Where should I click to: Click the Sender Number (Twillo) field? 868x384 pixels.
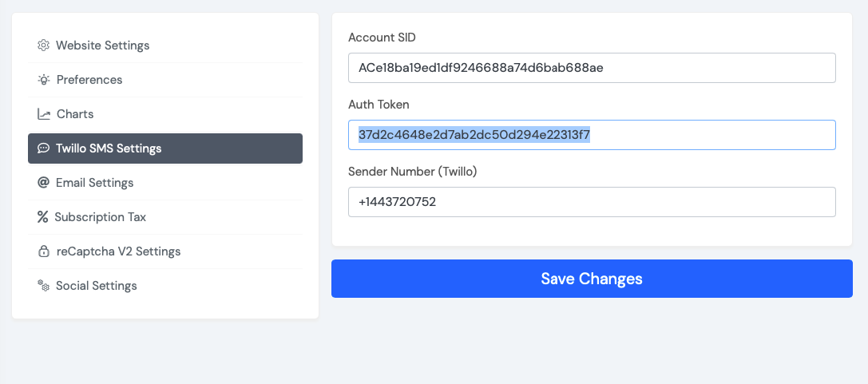pyautogui.click(x=592, y=202)
